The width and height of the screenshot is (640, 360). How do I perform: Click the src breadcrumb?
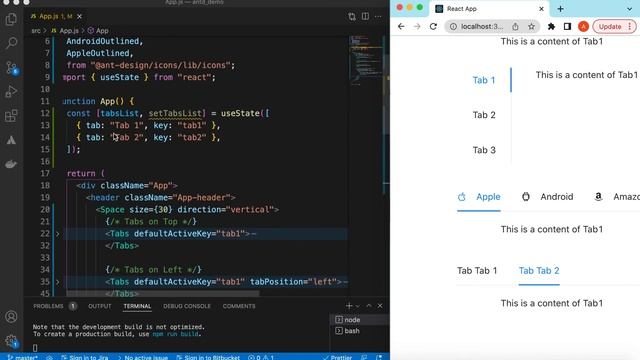tap(36, 31)
